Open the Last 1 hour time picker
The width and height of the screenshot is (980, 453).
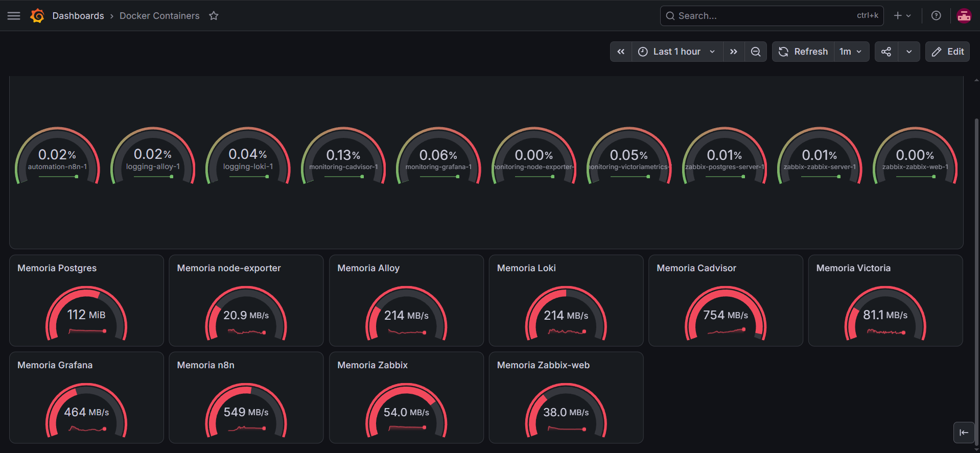coord(677,52)
